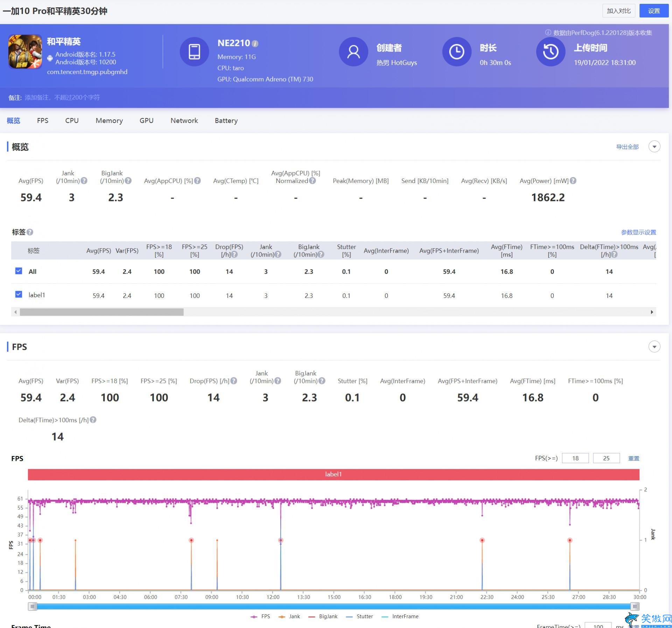Screen dimensions: 672x628
Task: Open help icon for FPS section Jank
Action: pyautogui.click(x=278, y=381)
